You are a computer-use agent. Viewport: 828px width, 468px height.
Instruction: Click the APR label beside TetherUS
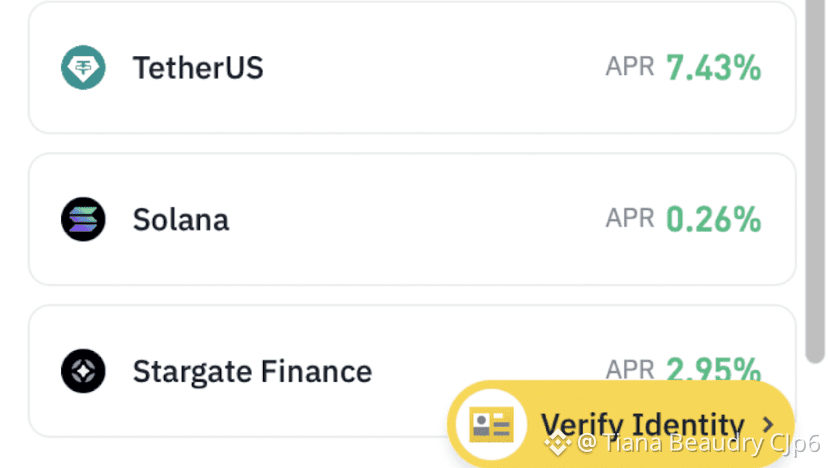pyautogui.click(x=630, y=68)
